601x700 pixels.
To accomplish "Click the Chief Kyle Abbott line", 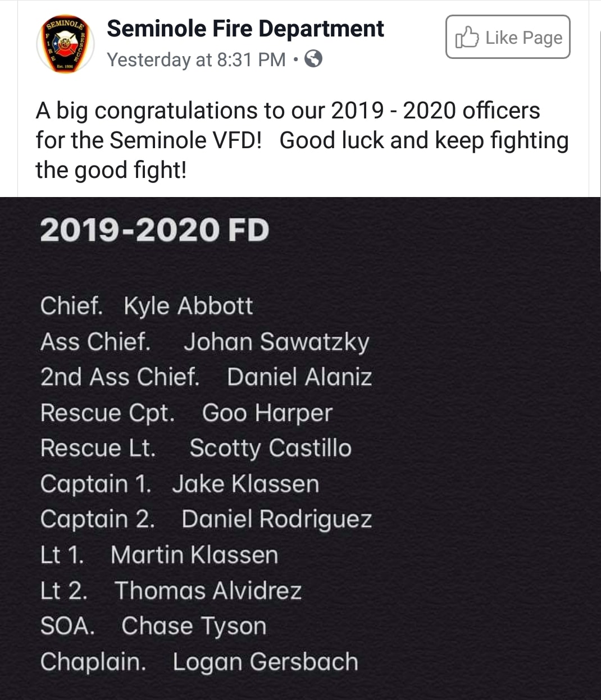I will 147,306.
